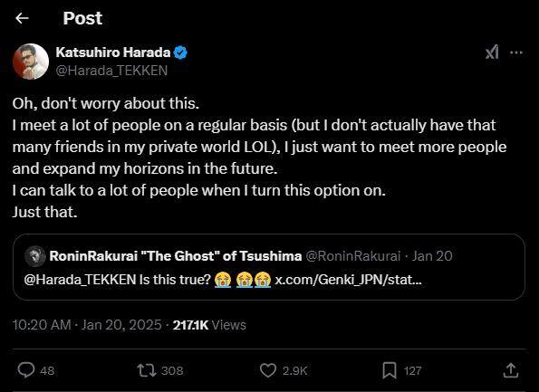Open the quoted RoninRakurai post card
The image size is (539, 392).
coord(269,267)
